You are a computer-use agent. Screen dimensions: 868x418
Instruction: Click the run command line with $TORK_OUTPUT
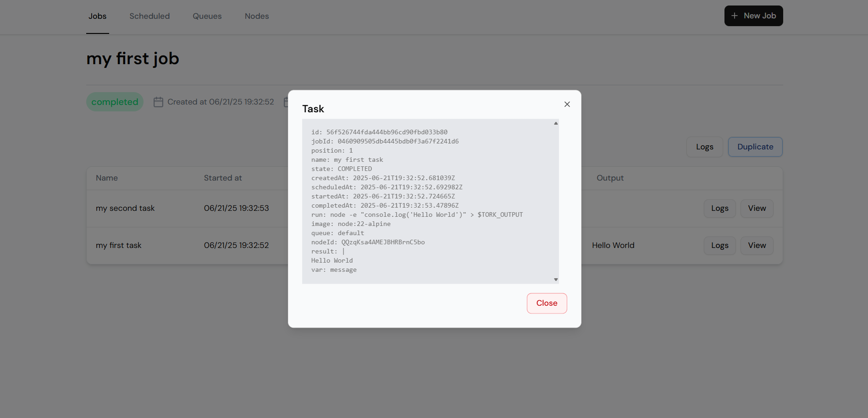pyautogui.click(x=417, y=215)
